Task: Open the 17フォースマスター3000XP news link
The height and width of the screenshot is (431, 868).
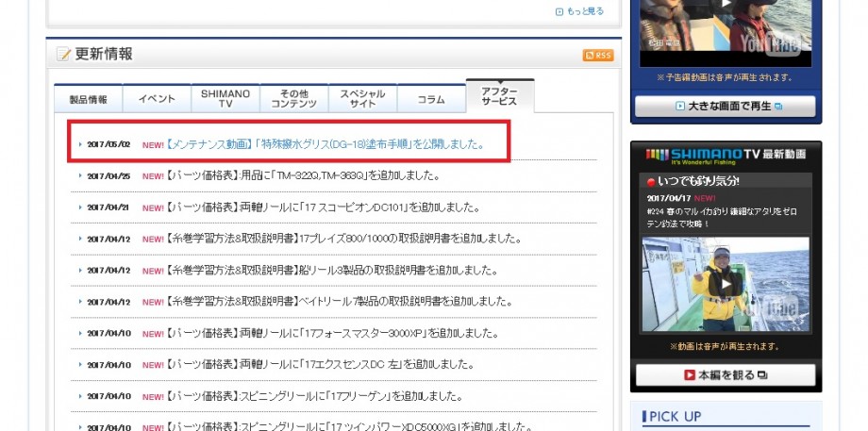Action: (332, 334)
